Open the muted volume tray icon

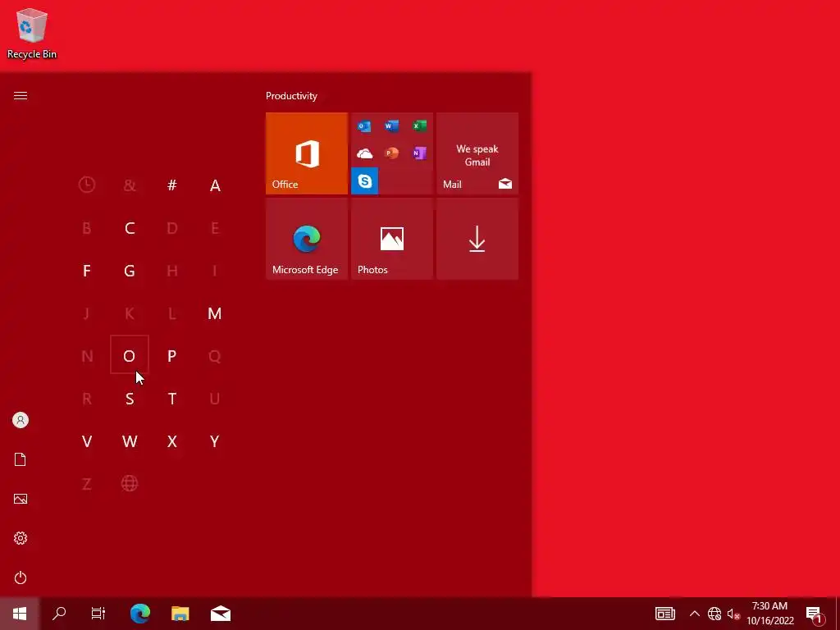pos(733,614)
